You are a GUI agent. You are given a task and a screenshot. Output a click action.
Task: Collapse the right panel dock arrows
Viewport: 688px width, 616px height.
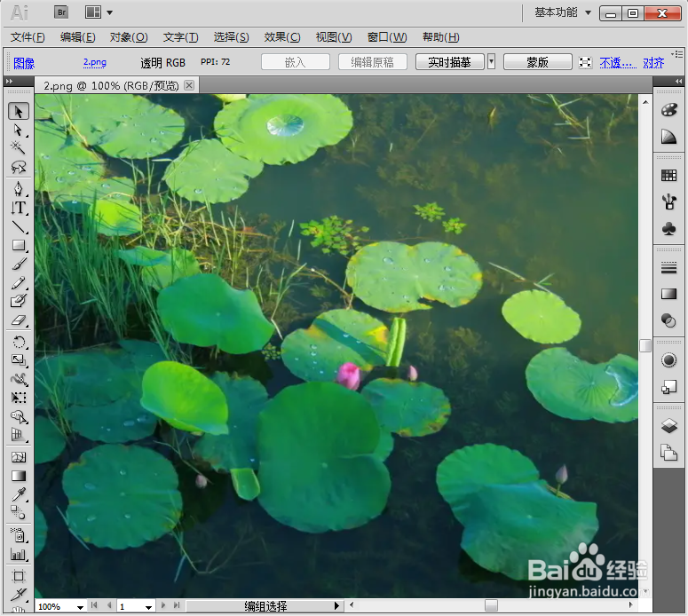pyautogui.click(x=678, y=81)
